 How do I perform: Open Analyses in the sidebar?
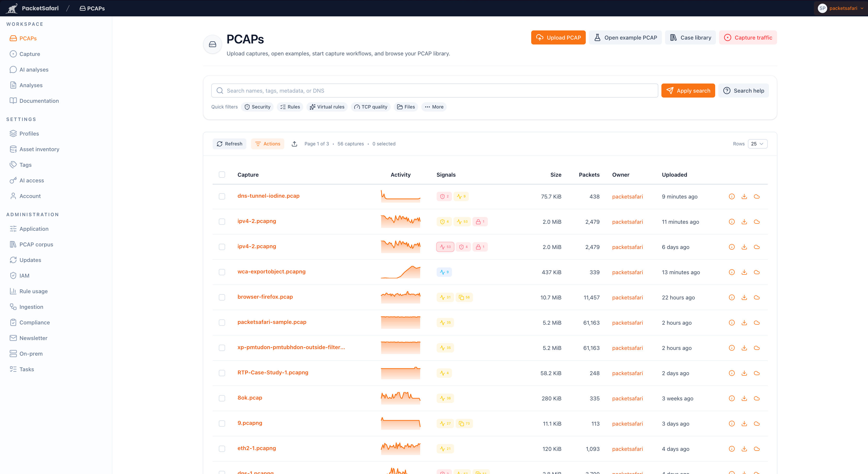click(31, 85)
